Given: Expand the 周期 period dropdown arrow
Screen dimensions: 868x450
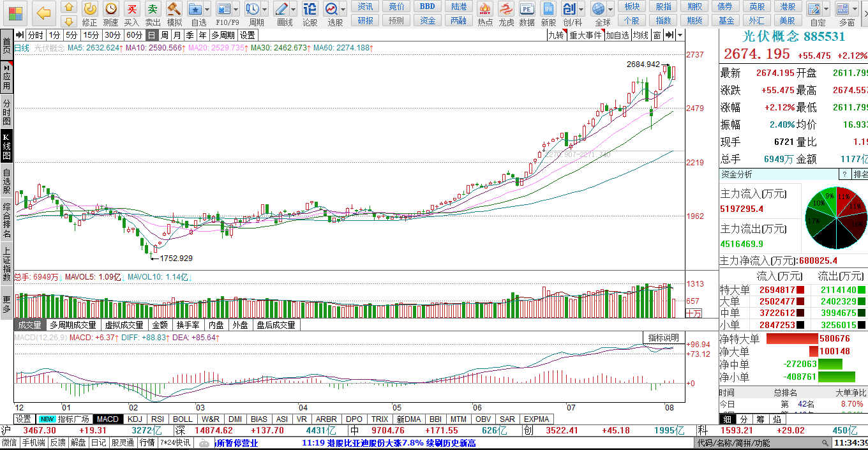Looking at the screenshot, I should [265, 10].
